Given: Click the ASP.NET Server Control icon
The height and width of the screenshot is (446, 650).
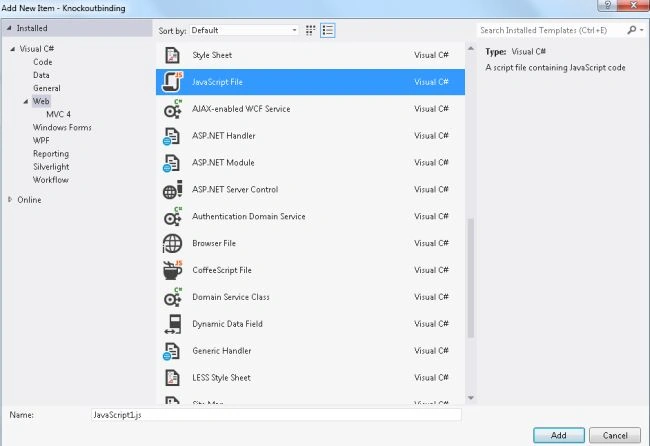Looking at the screenshot, I should [172, 189].
